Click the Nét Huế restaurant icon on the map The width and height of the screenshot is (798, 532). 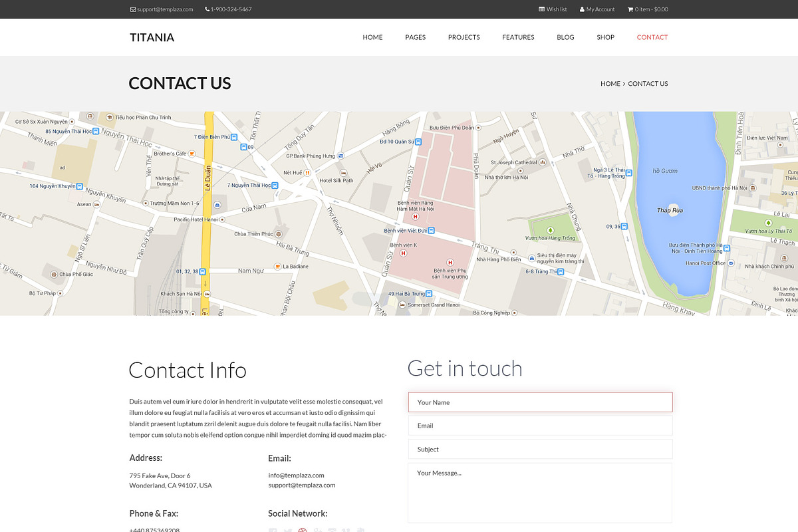point(308,172)
